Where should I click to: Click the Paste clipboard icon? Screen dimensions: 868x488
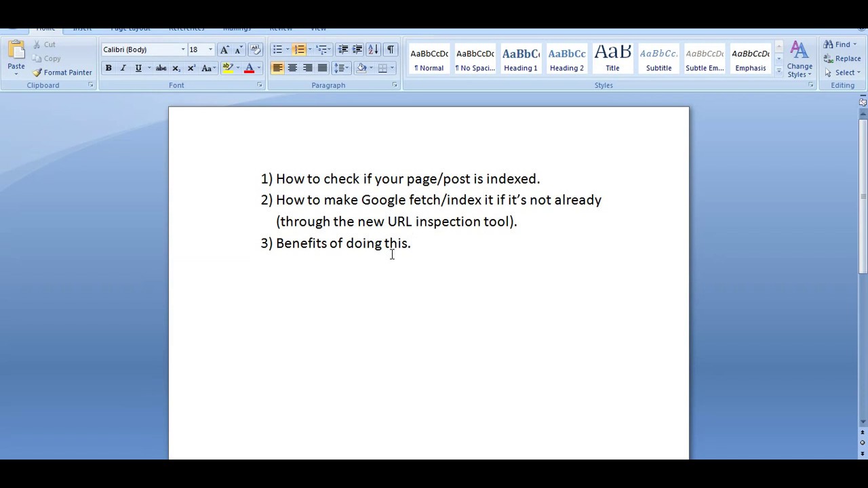pyautogui.click(x=16, y=51)
